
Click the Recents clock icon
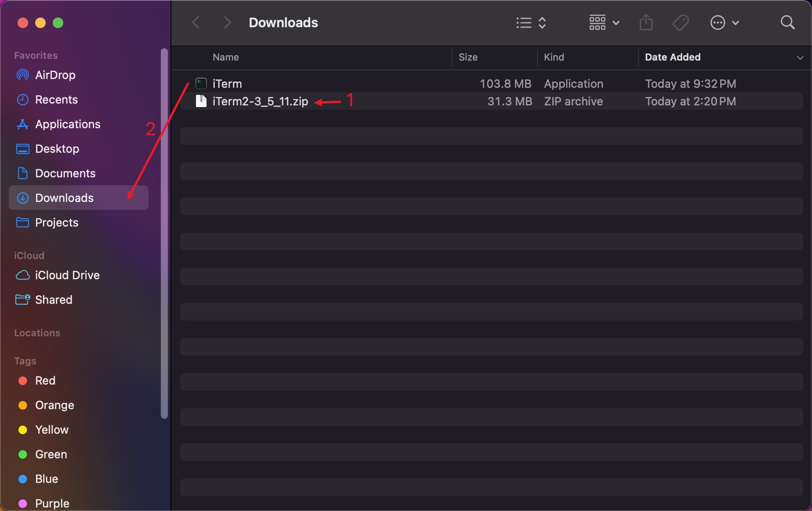pos(22,100)
